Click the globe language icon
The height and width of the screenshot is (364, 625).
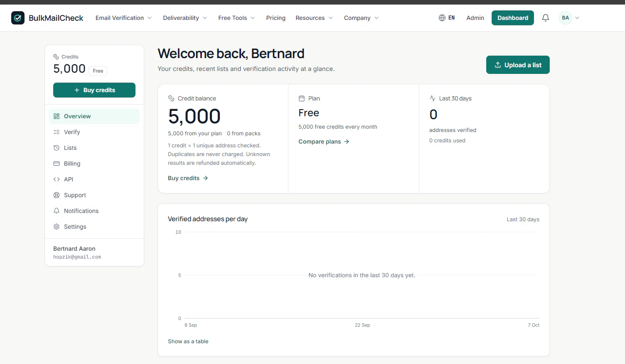coord(442,18)
